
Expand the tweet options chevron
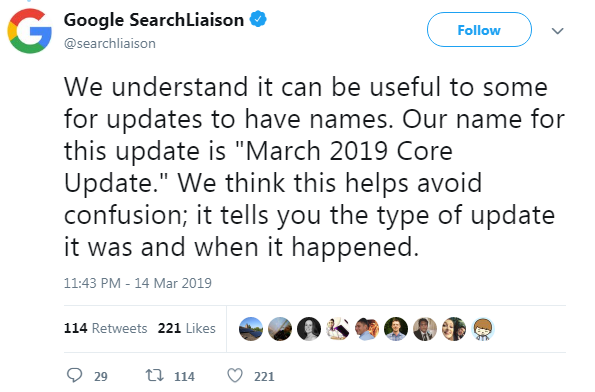pyautogui.click(x=557, y=31)
